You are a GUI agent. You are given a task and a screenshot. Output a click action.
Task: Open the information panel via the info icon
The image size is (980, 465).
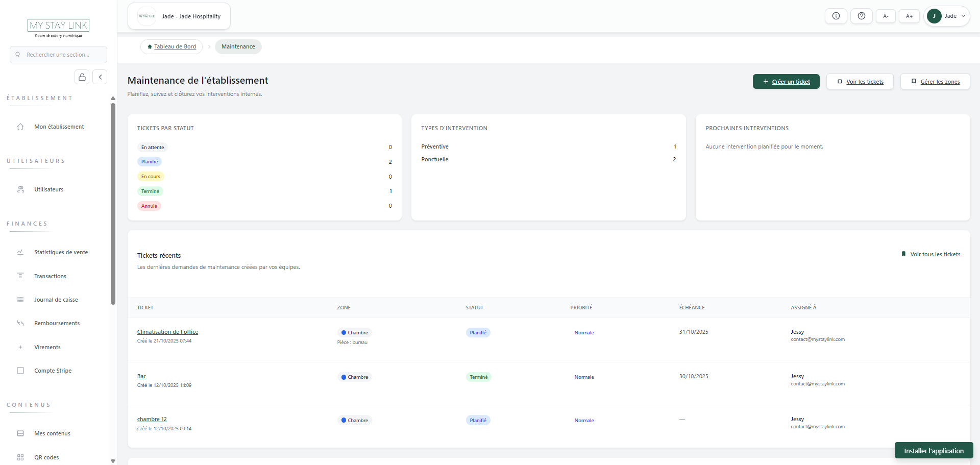coord(836,16)
